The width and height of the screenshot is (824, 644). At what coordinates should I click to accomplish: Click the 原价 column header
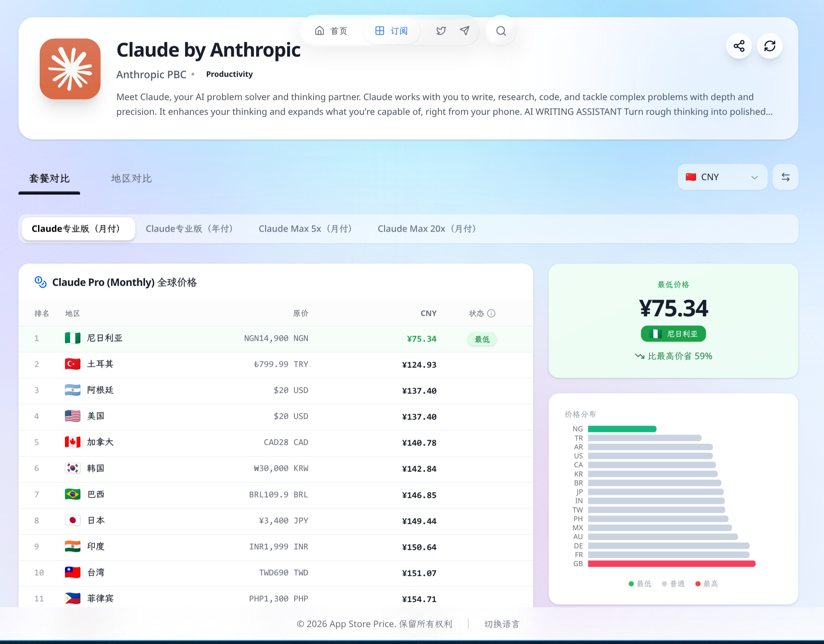click(x=301, y=313)
